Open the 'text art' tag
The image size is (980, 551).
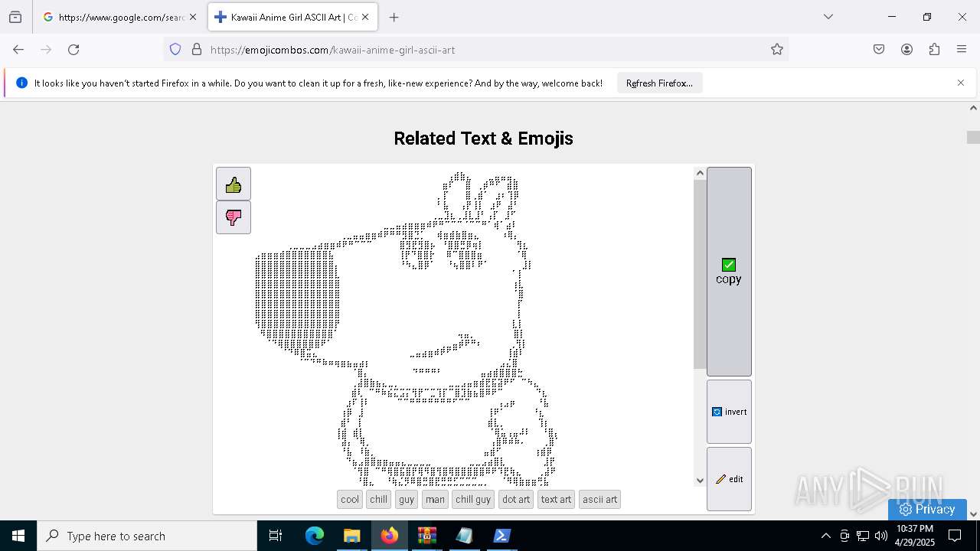coord(556,500)
